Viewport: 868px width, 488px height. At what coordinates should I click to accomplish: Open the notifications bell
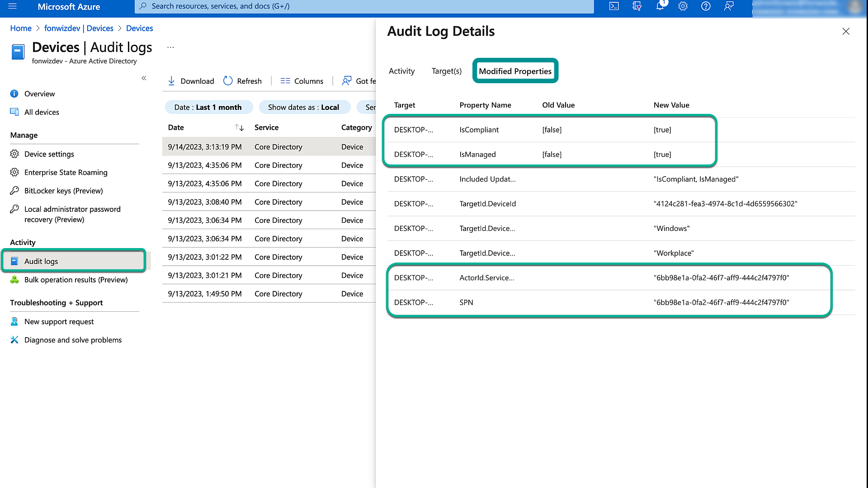tap(660, 6)
